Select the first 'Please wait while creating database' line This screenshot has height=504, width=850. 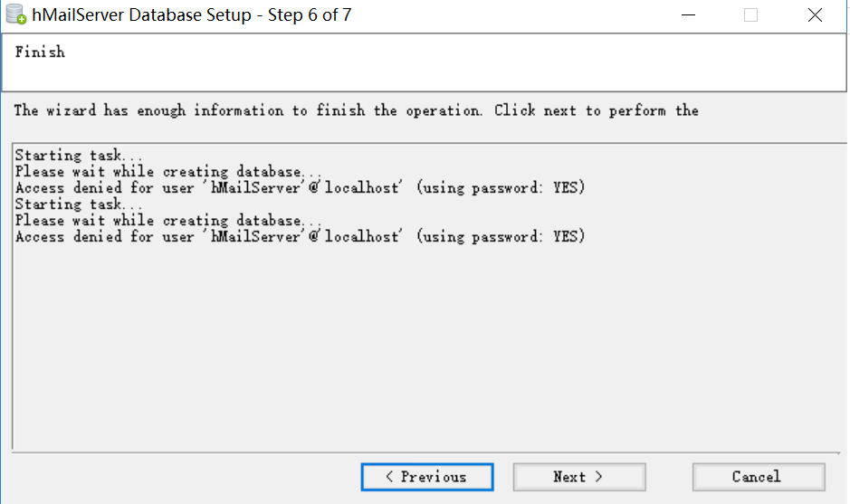[168, 172]
